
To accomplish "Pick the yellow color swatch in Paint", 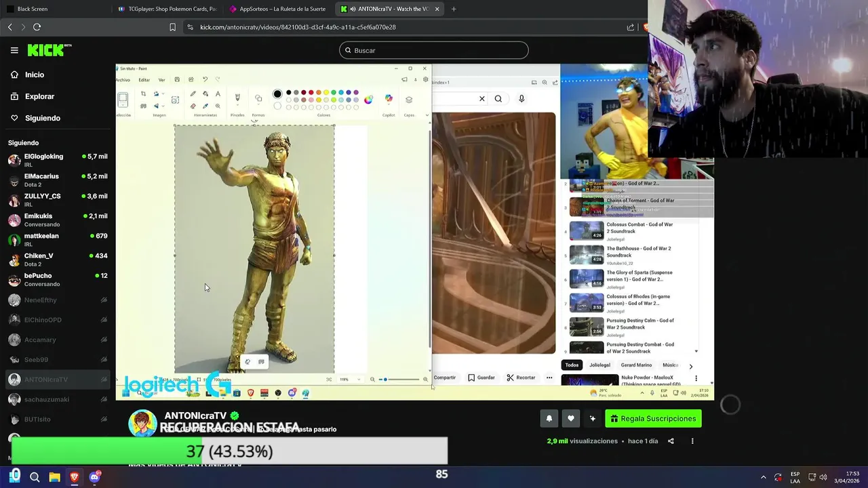I will coord(326,92).
